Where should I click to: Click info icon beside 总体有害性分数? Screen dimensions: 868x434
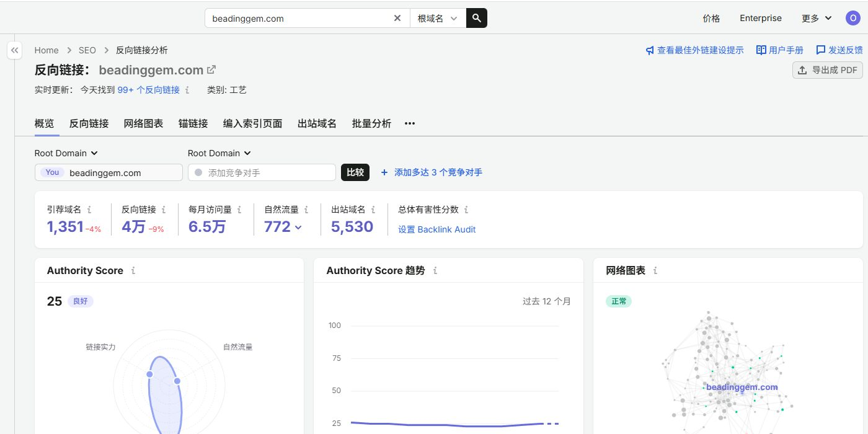466,210
